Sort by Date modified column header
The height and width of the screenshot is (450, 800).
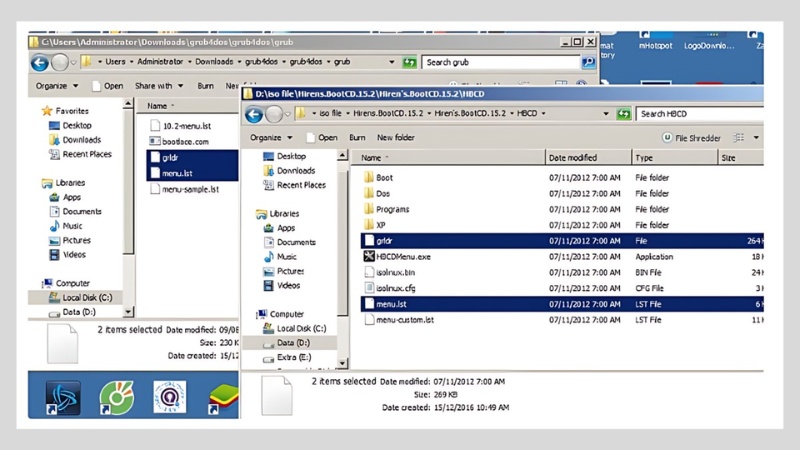[x=573, y=158]
